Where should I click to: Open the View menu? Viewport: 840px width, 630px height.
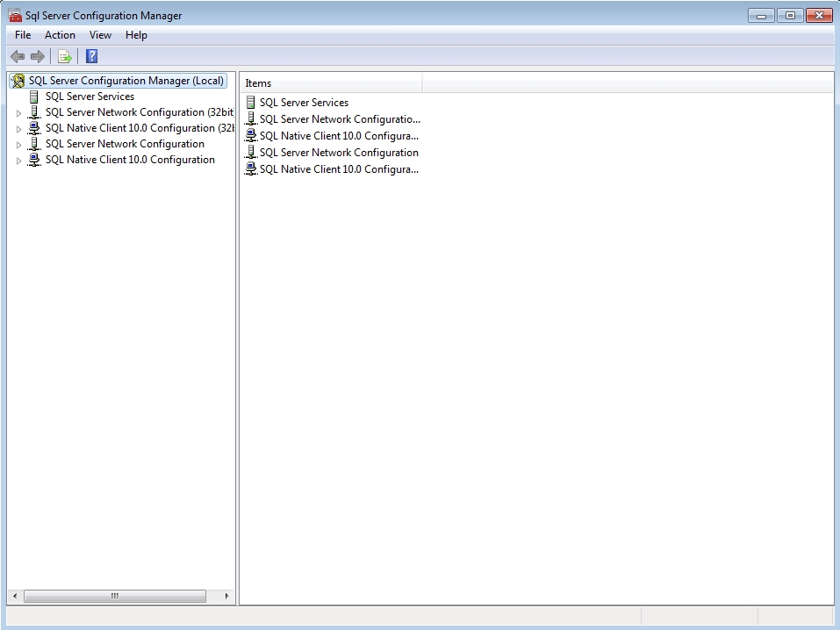click(100, 35)
